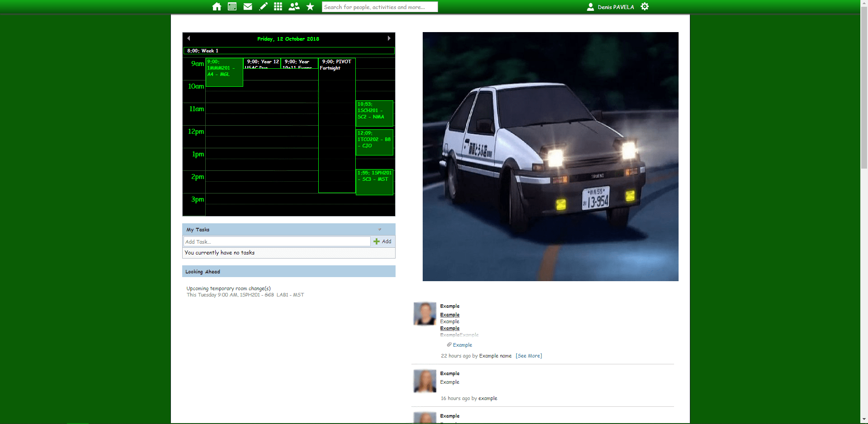
Task: Open the 9:00 1MMM201 A4 MGL event
Action: [x=224, y=72]
